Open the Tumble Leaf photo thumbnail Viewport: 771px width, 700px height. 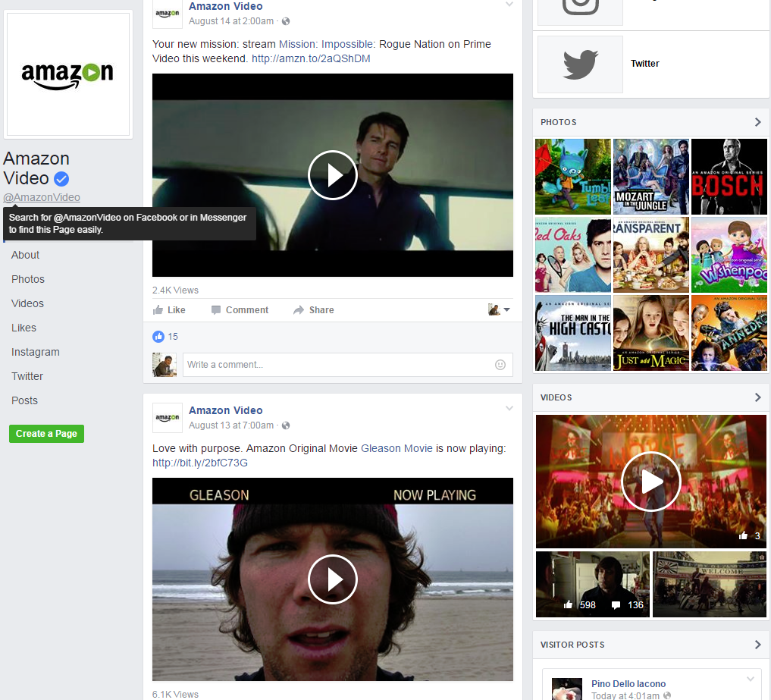[573, 177]
